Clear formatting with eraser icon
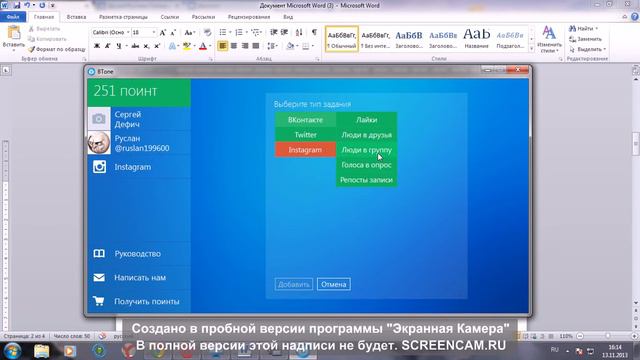The height and width of the screenshot is (360, 640). (207, 32)
